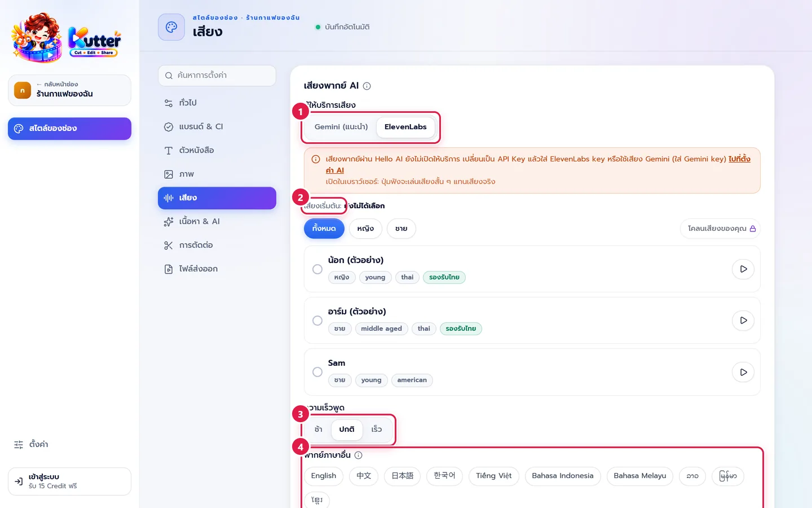Open the แบรนด์ & CI section
812x508 pixels.
tap(217, 126)
